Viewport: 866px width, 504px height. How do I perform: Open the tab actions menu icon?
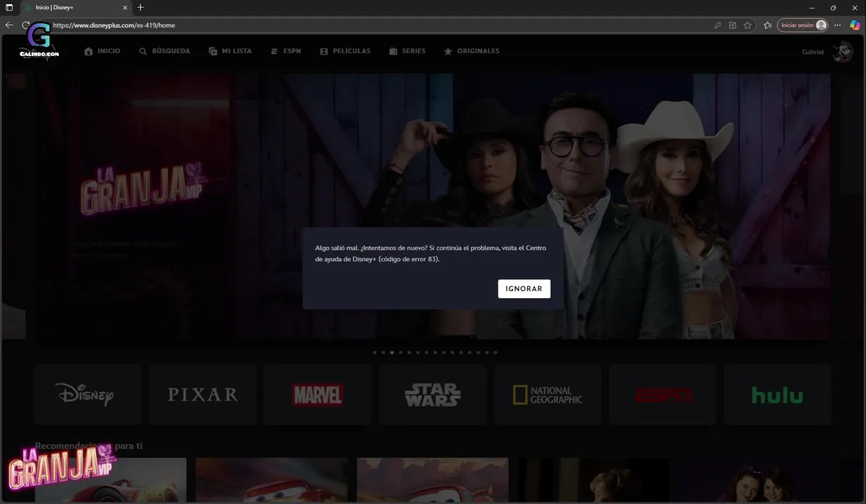[9, 7]
